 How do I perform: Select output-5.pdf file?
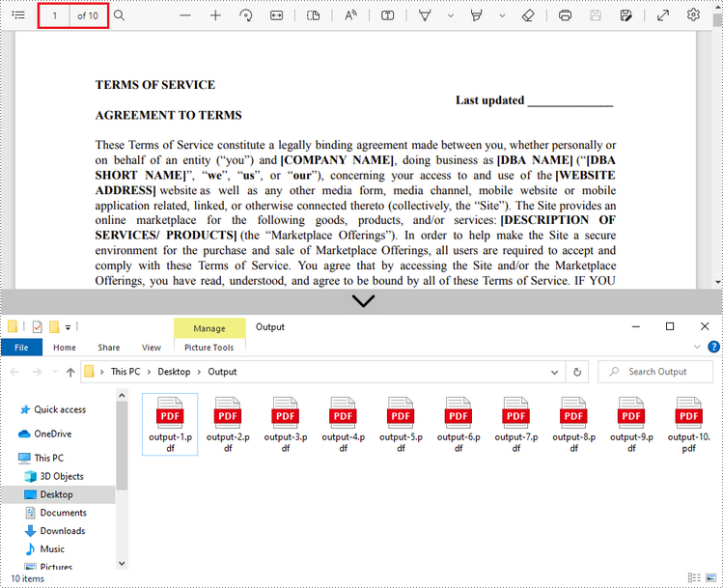click(x=401, y=424)
